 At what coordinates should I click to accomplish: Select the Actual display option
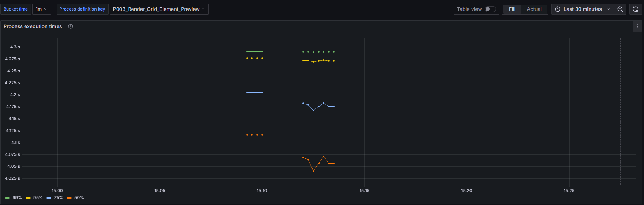(x=534, y=9)
